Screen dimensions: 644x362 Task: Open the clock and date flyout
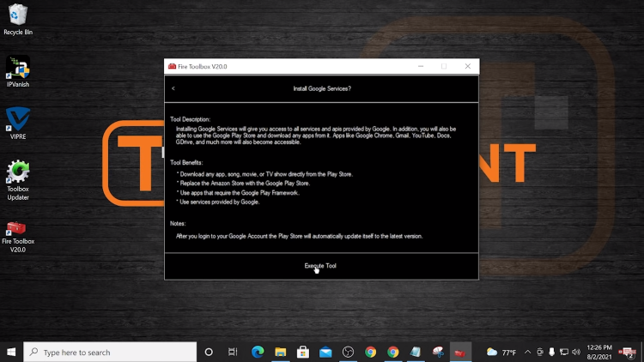pos(598,352)
